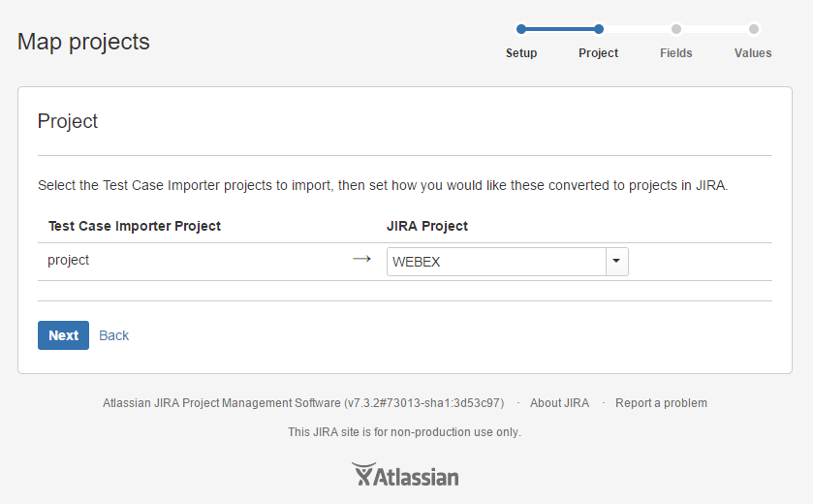Open the Report a problem link
813x504 pixels.
661,403
